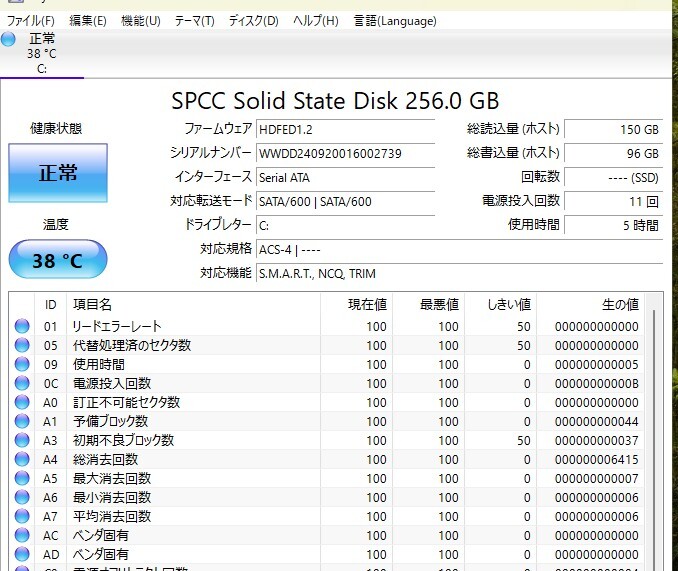
Task: Click raw value 00000000000B
Action: (x=597, y=383)
